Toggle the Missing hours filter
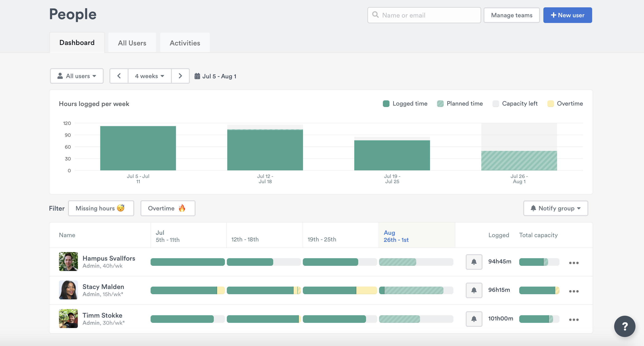Screen dimensions: 644x346 point(101,208)
